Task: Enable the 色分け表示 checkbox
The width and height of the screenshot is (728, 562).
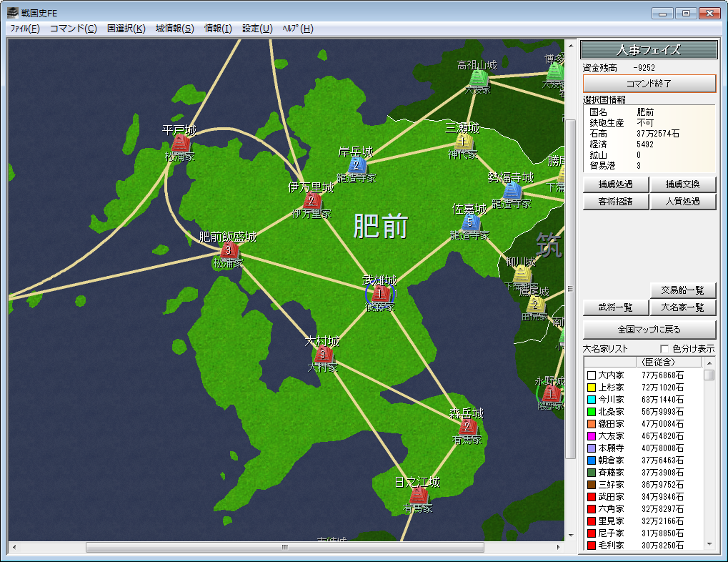Action: pyautogui.click(x=664, y=349)
